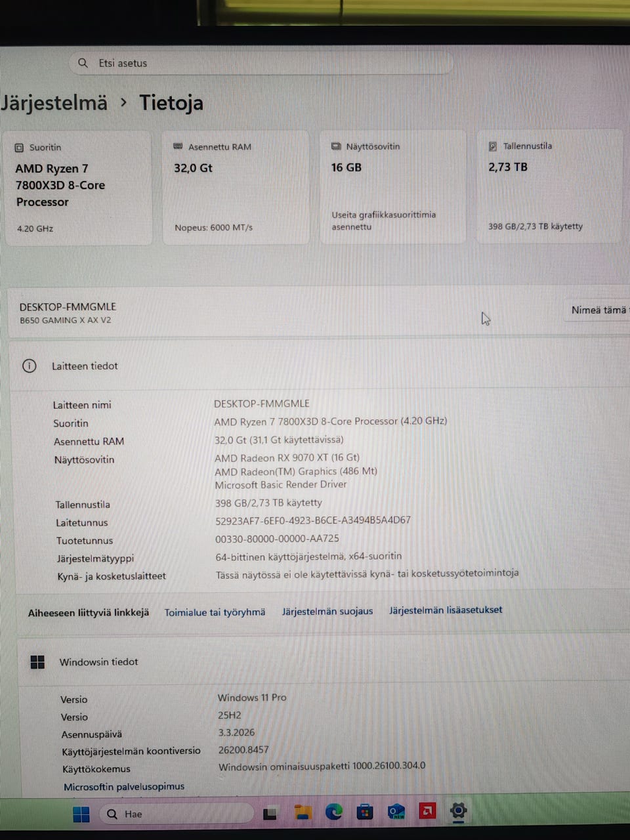630x840 pixels.
Task: Launch Microsoft Edge from taskbar
Action: pos(334,812)
